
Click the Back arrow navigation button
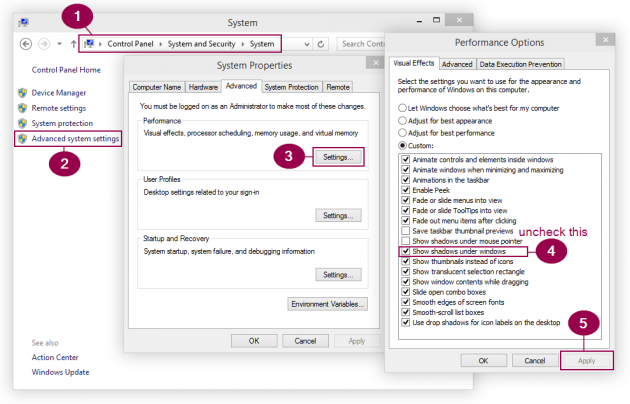coord(27,44)
